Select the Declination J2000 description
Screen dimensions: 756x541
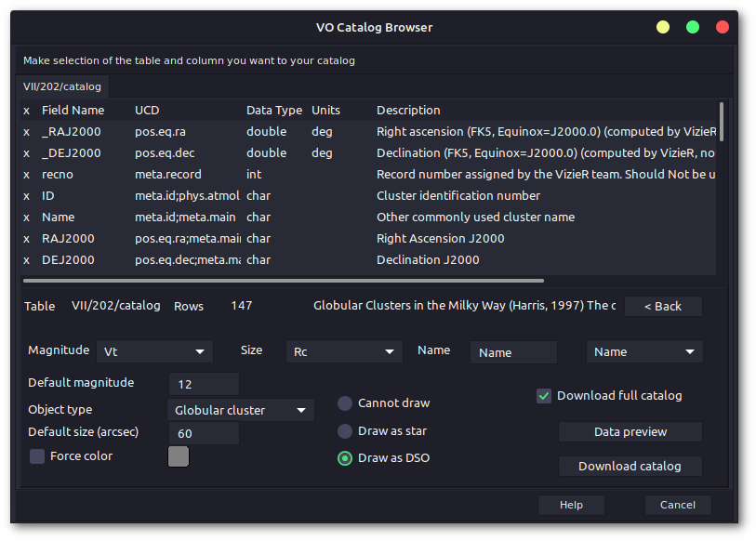(428, 260)
